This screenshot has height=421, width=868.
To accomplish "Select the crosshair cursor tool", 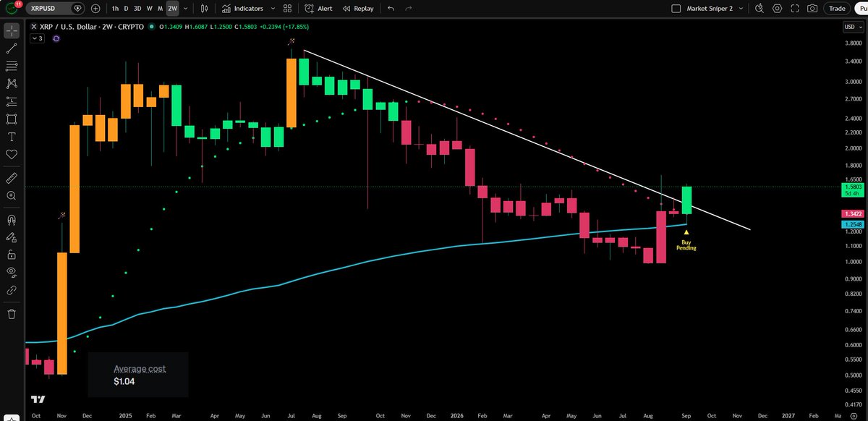I will coord(12,31).
